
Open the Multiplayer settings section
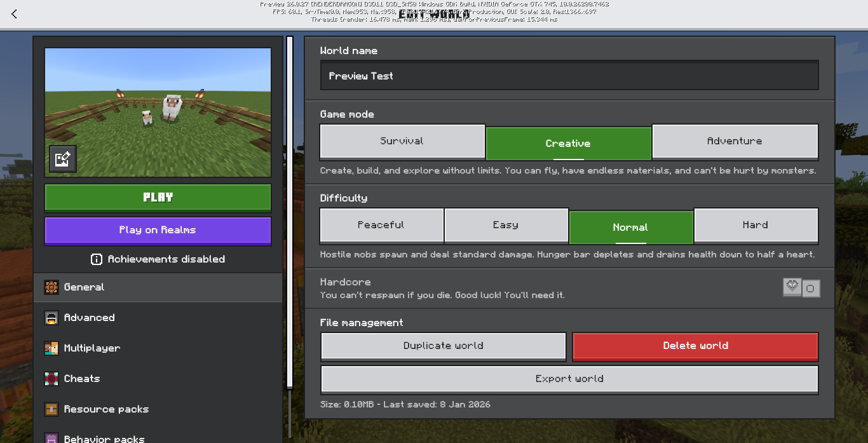(158, 348)
